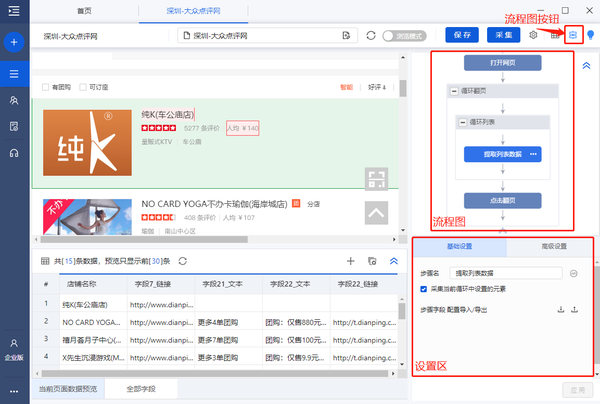Select the 当前页面数据预览 tab
The width and height of the screenshot is (600, 404).
pyautogui.click(x=68, y=389)
